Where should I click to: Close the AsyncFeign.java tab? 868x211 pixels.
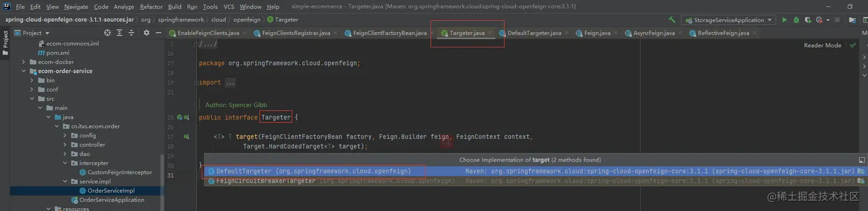click(x=680, y=33)
